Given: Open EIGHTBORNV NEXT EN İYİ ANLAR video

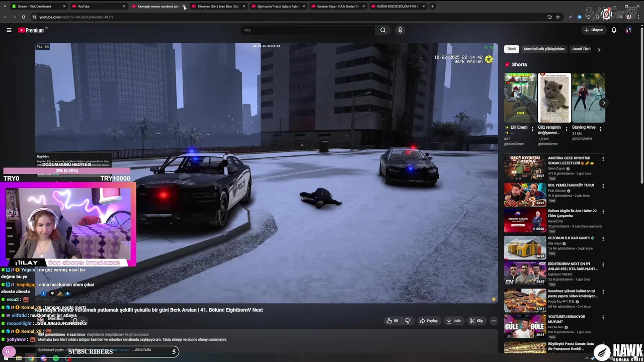Looking at the screenshot, I should 525,274.
